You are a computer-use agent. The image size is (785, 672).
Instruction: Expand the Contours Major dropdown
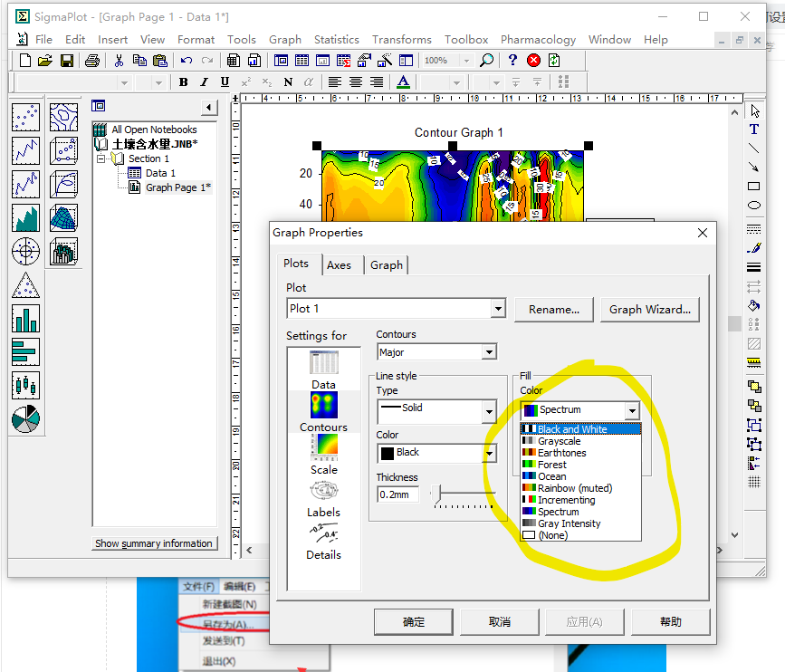pyautogui.click(x=489, y=352)
